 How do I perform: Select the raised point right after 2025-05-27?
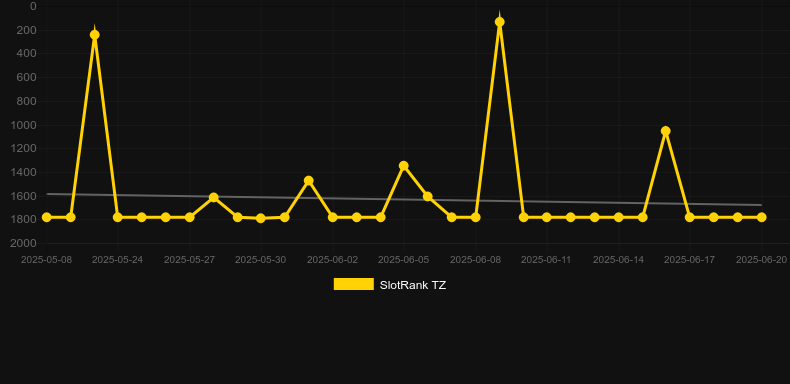click(214, 198)
